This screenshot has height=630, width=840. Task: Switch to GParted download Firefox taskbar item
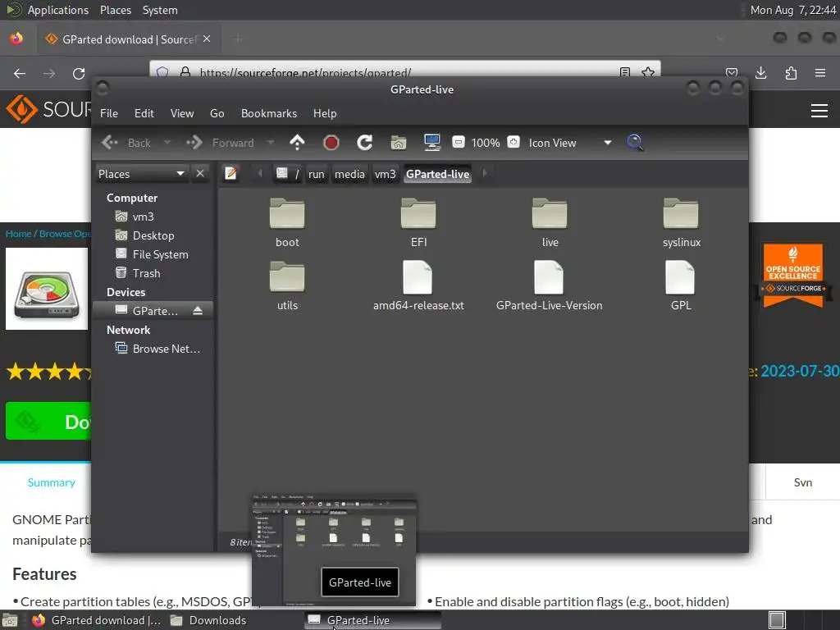coord(97,620)
